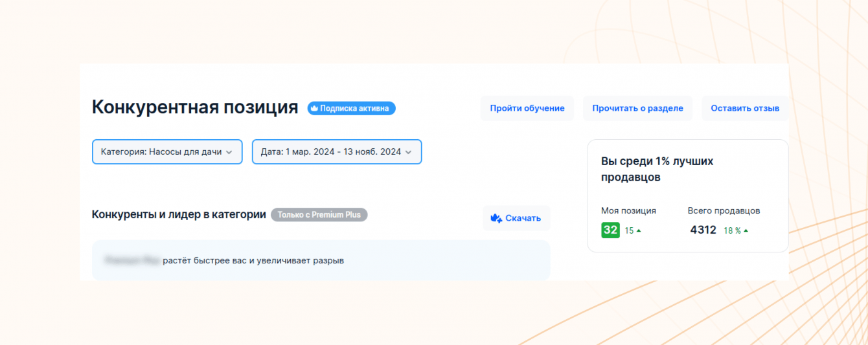868x345 pixels.
Task: Click the crown icon in subscription badge
Action: pos(315,108)
